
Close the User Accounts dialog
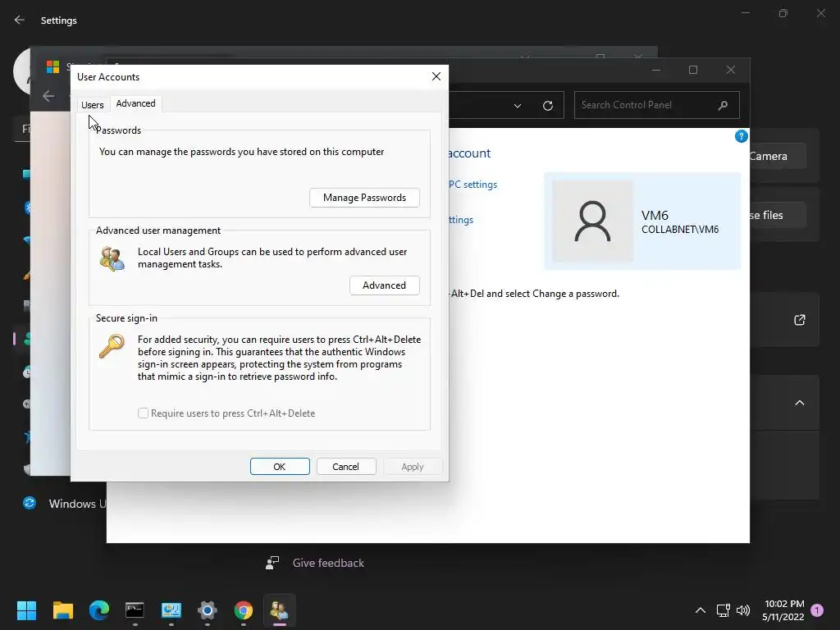[x=436, y=76]
